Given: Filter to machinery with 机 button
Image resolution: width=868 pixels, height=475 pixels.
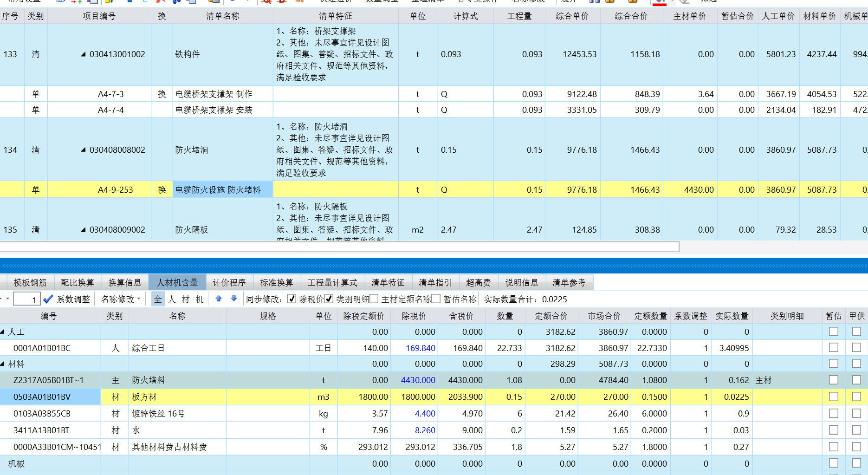Looking at the screenshot, I should 200,299.
